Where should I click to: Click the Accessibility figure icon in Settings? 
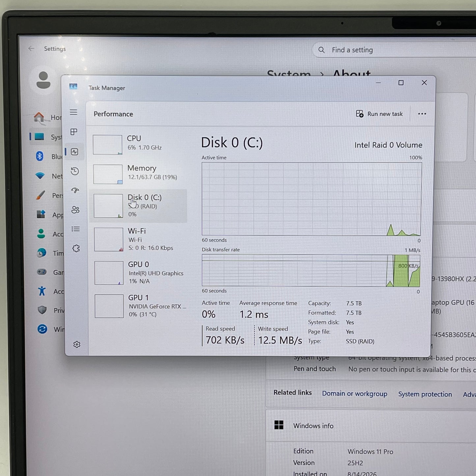(42, 291)
